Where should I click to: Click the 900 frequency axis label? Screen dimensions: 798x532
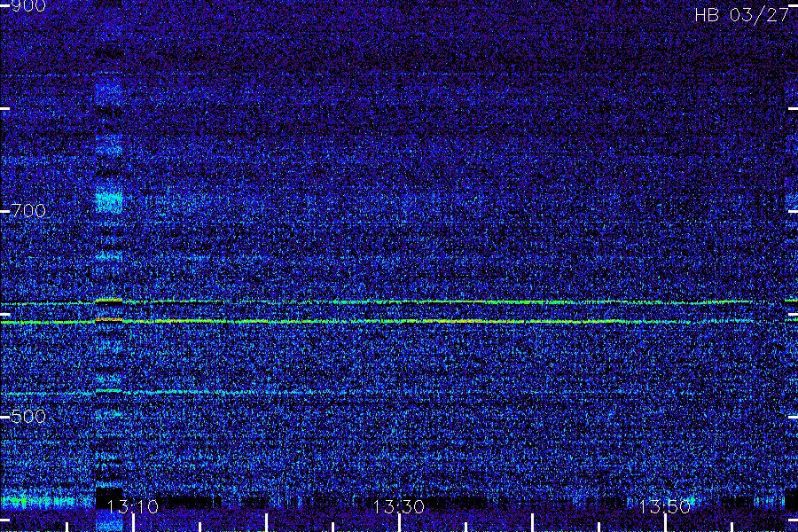28,6
